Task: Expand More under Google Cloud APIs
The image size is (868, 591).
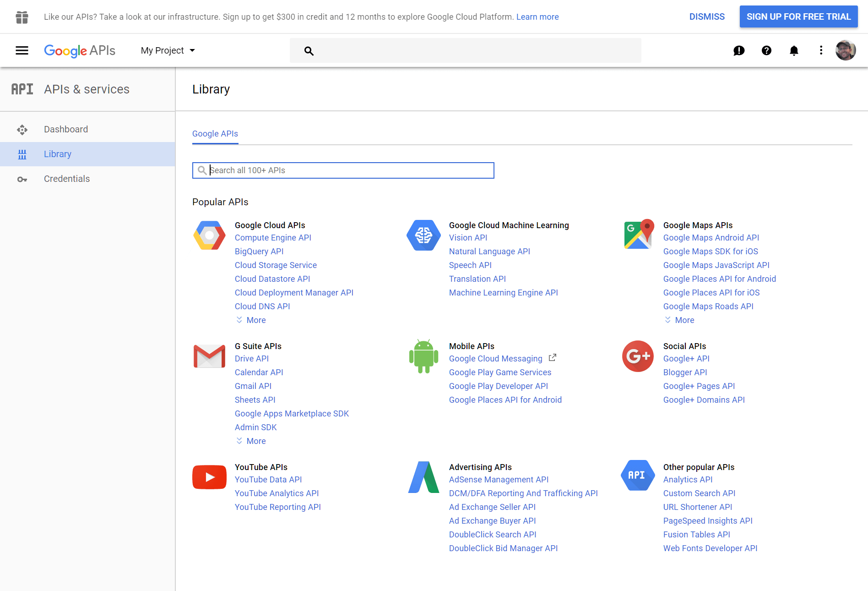Action: point(251,320)
